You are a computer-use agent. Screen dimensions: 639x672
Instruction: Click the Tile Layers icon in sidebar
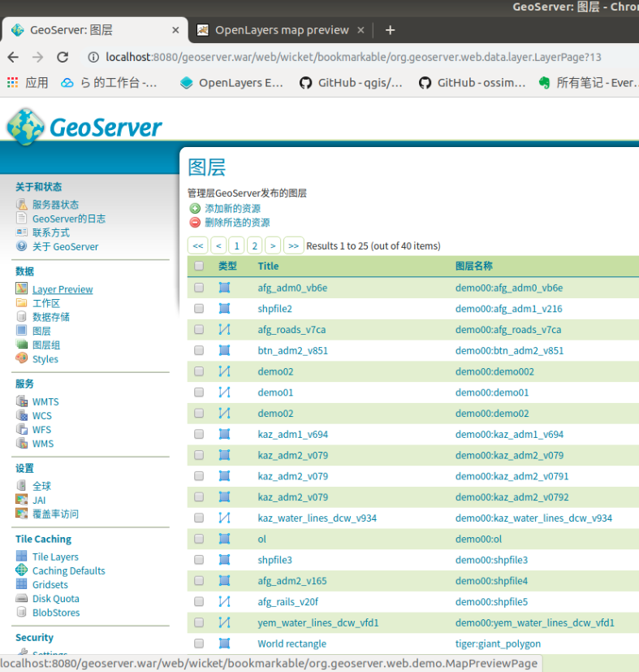click(x=22, y=557)
